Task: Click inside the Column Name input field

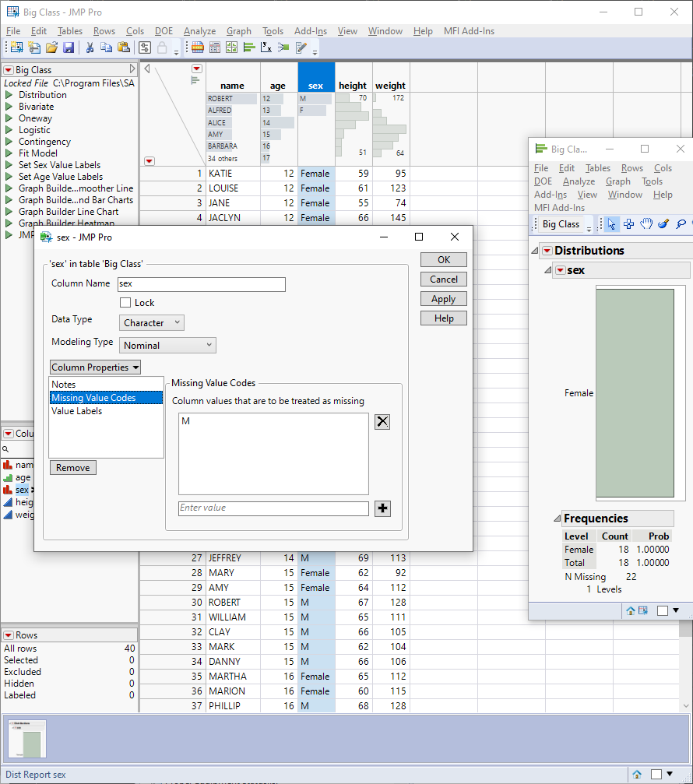Action: point(201,284)
